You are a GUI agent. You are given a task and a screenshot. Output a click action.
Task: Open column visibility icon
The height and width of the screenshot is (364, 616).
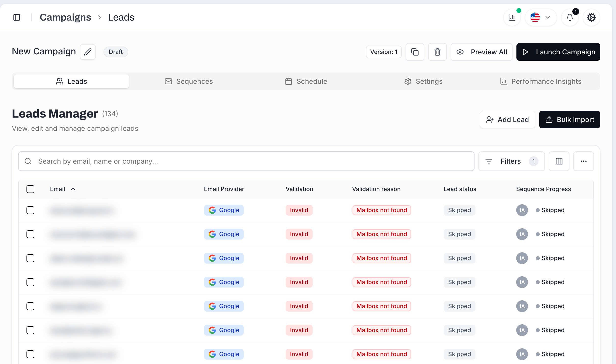click(x=559, y=161)
